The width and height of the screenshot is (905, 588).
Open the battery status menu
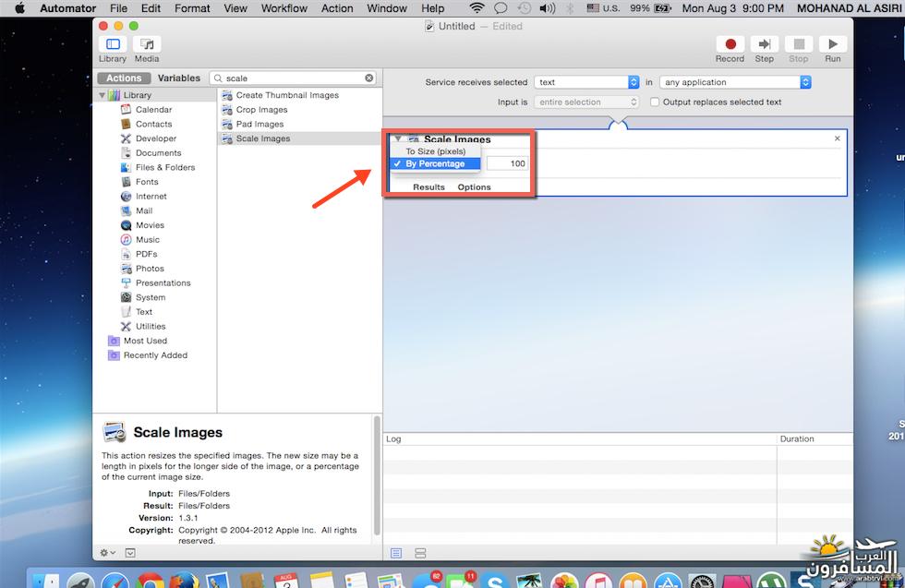pos(650,8)
